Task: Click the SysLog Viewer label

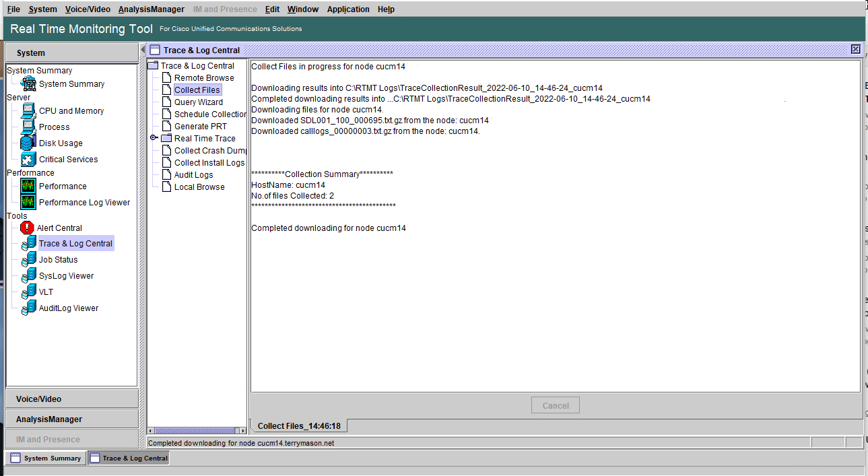Action: point(67,276)
